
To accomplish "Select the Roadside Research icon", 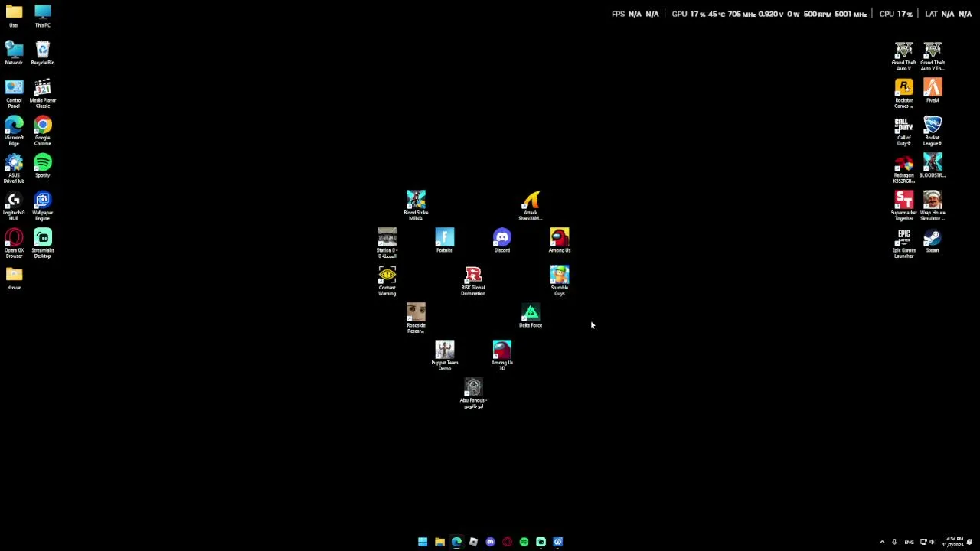I will click(416, 318).
